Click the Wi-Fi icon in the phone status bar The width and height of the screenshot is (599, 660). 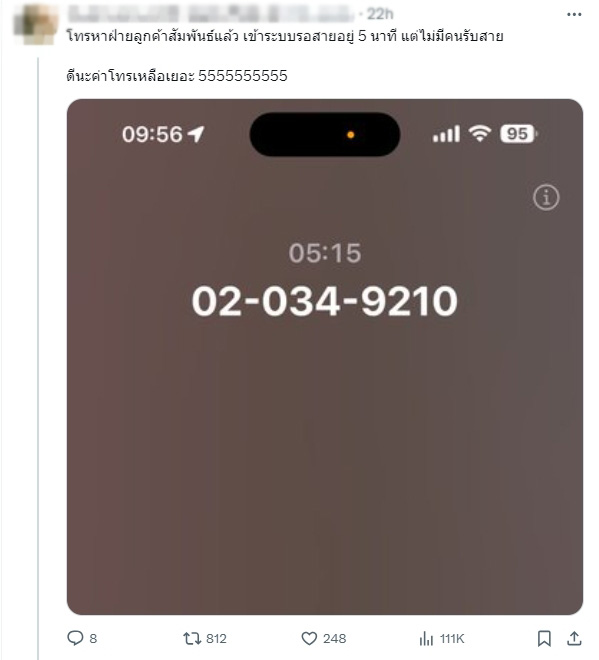pyautogui.click(x=479, y=134)
